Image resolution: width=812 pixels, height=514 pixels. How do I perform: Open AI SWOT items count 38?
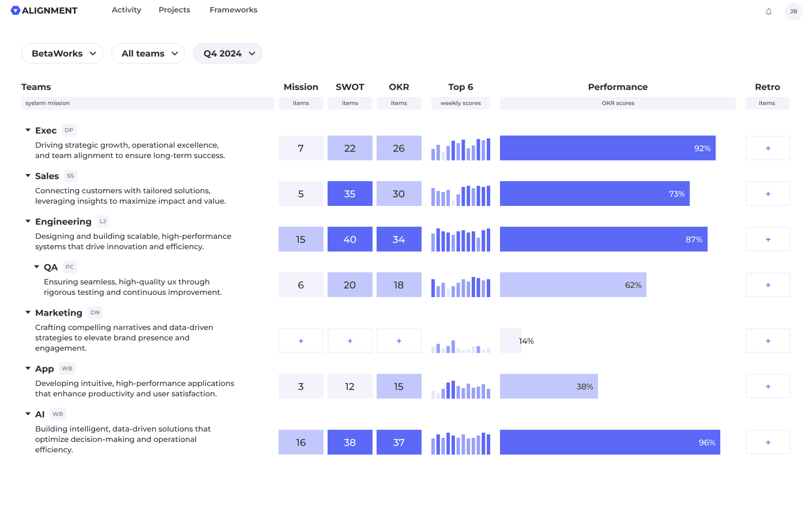pyautogui.click(x=350, y=442)
